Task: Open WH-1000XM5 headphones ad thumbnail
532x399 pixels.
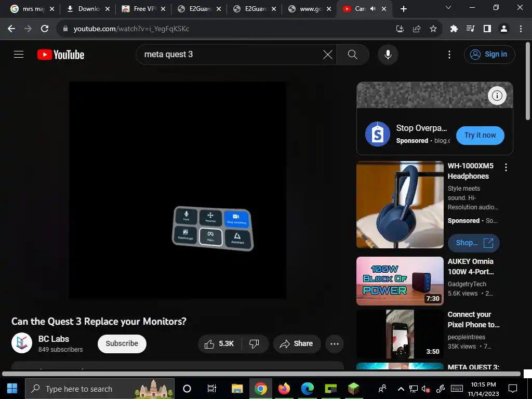Action: pos(400,205)
